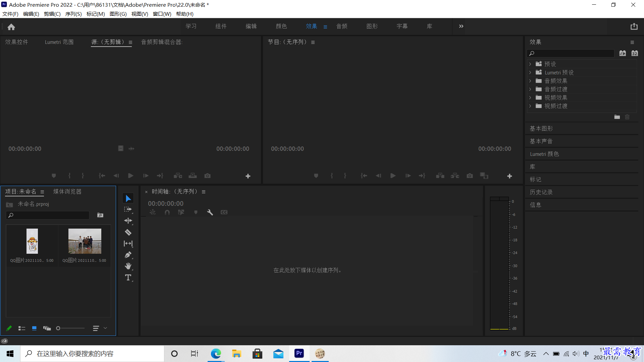Switch to the 颜色 workspace tab
This screenshot has height=362, width=644.
coord(281,26)
